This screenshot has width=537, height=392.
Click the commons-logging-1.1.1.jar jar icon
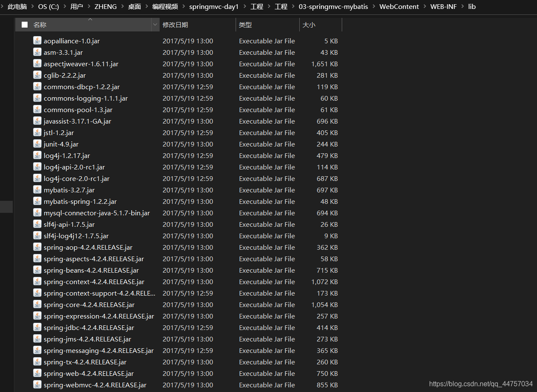pos(37,98)
